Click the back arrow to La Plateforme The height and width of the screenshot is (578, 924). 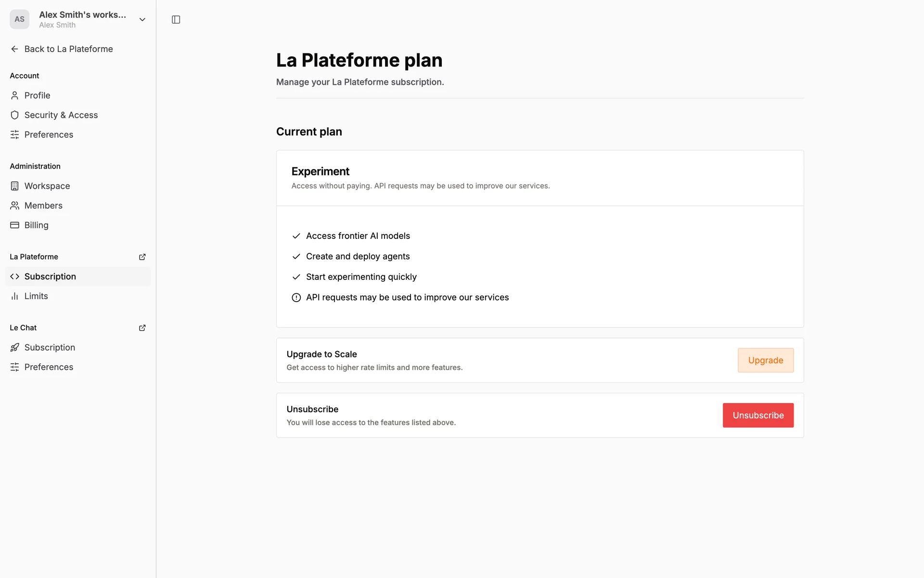pyautogui.click(x=15, y=49)
